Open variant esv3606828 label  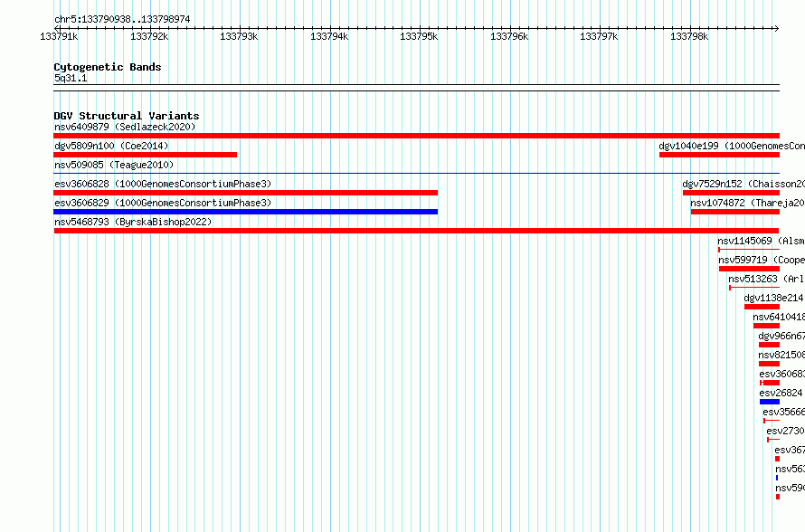click(x=163, y=184)
